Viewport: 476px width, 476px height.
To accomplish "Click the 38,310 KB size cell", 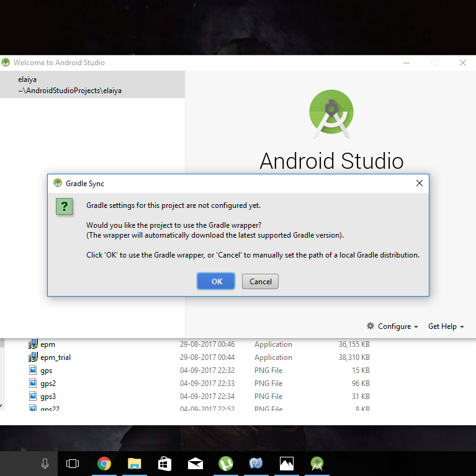I will [x=354, y=357].
